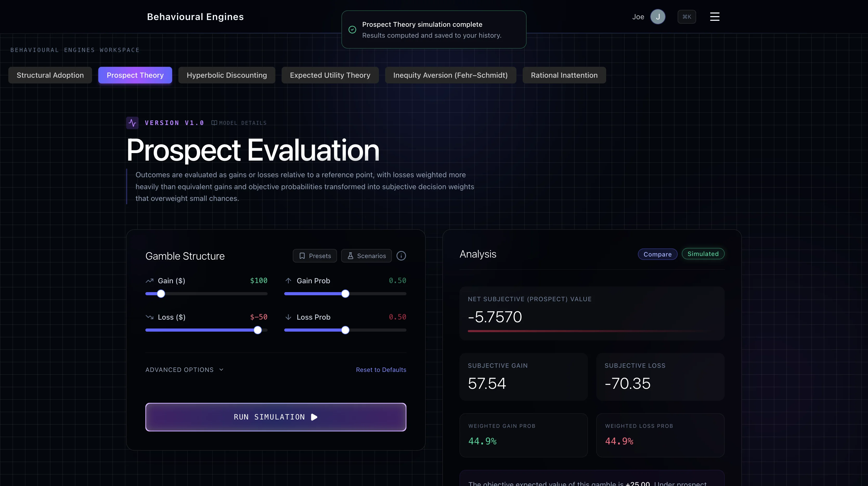Expand the Advanced Options section
The height and width of the screenshot is (486, 868).
pyautogui.click(x=184, y=370)
